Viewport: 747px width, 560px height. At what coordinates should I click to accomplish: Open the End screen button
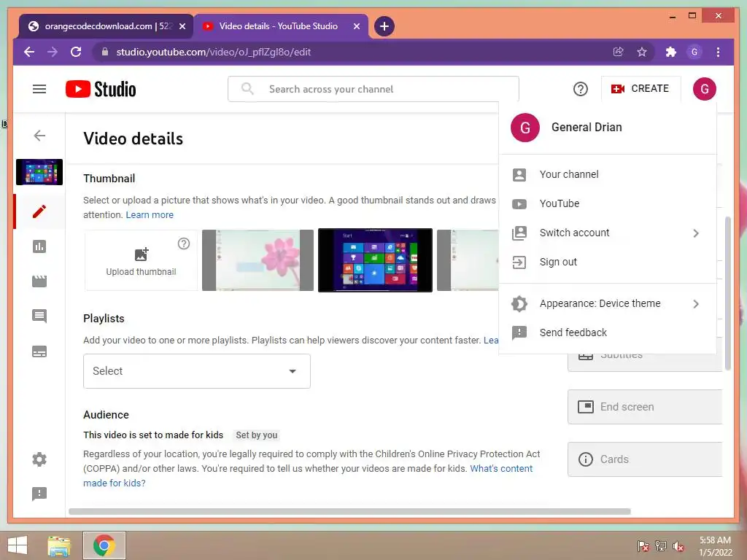tap(645, 407)
